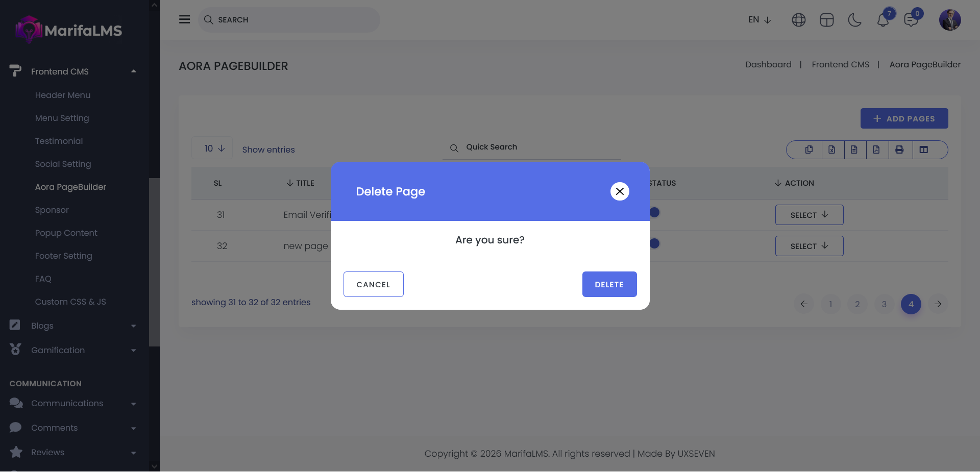The image size is (980, 472).
Task: Export table as PDF
Action: click(876, 150)
